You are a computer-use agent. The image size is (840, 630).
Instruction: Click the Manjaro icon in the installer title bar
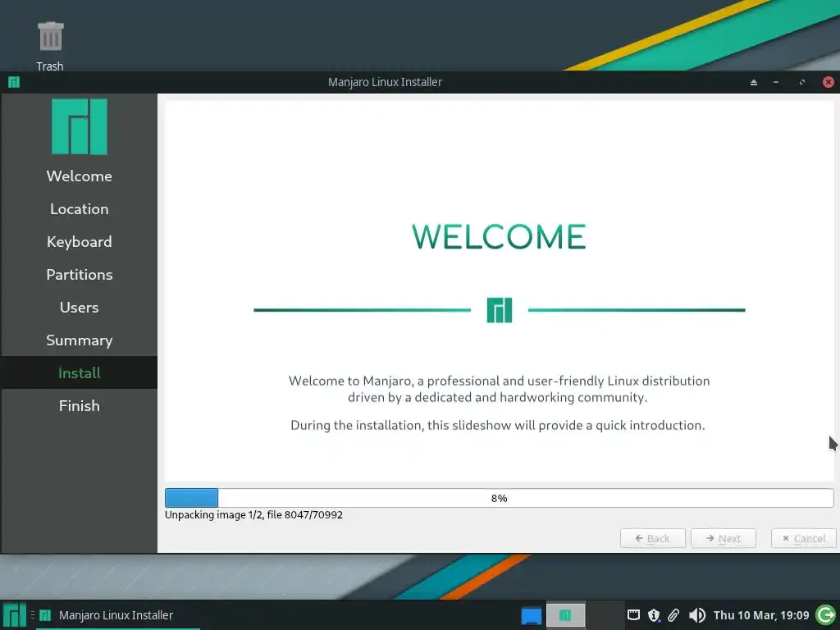click(x=14, y=82)
